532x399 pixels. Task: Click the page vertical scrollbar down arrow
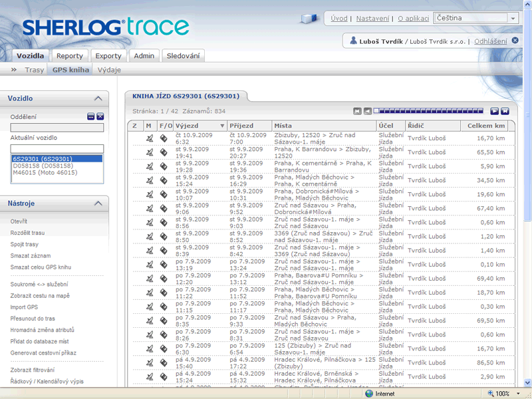point(527,382)
